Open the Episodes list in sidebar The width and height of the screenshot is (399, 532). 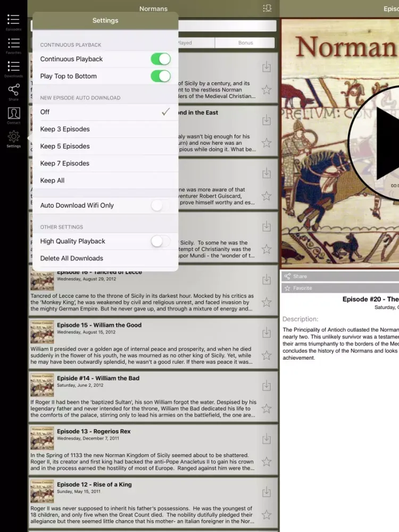click(x=14, y=22)
